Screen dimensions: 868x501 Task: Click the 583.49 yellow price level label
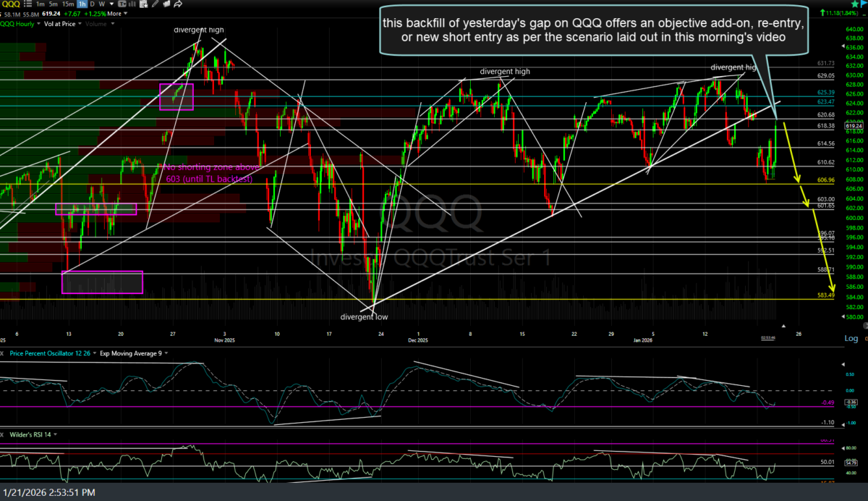point(826,295)
